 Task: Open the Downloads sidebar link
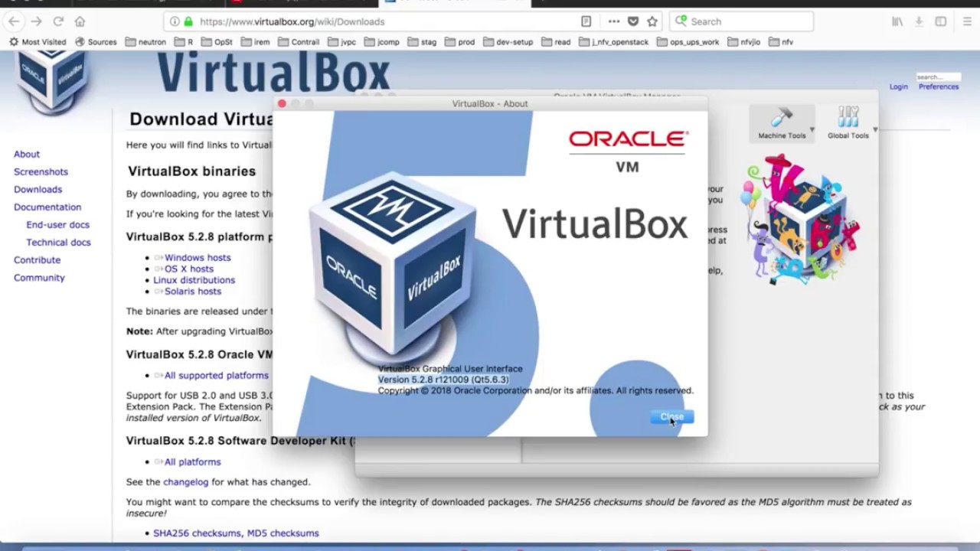(x=38, y=189)
